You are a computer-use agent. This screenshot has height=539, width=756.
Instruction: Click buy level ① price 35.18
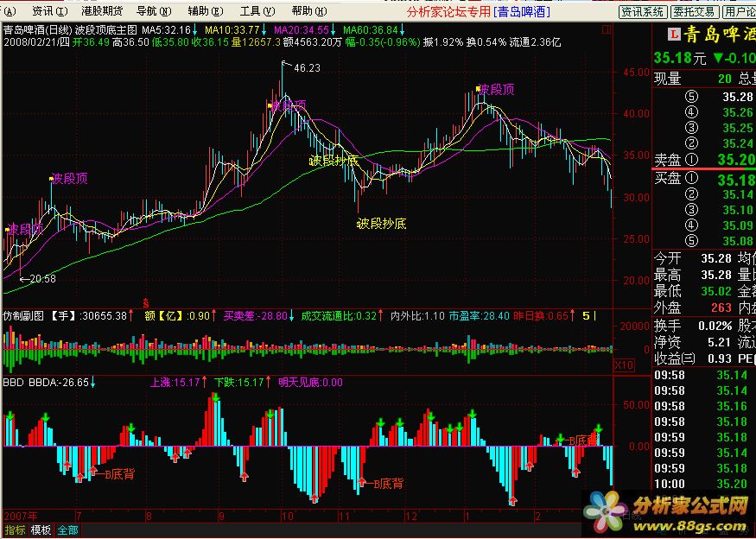click(736, 180)
